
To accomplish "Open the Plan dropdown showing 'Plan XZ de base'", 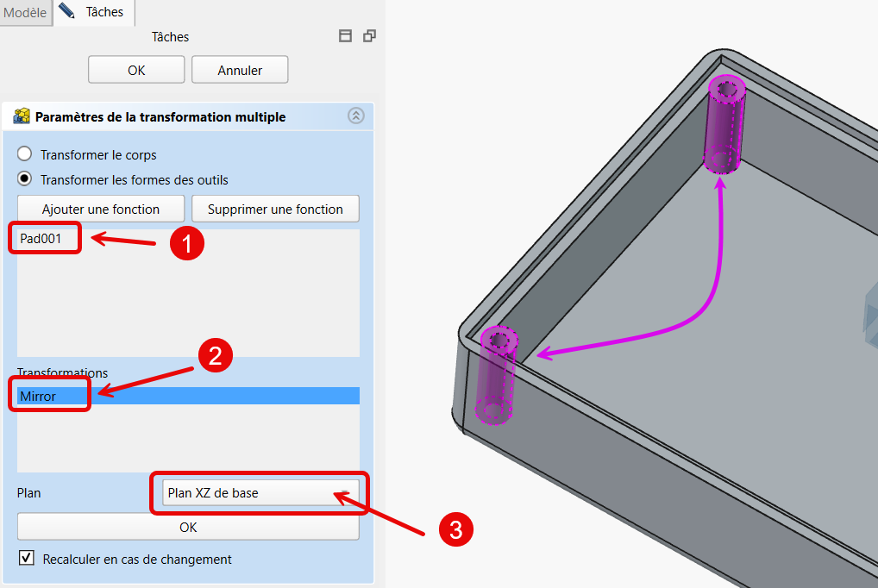I will point(259,493).
